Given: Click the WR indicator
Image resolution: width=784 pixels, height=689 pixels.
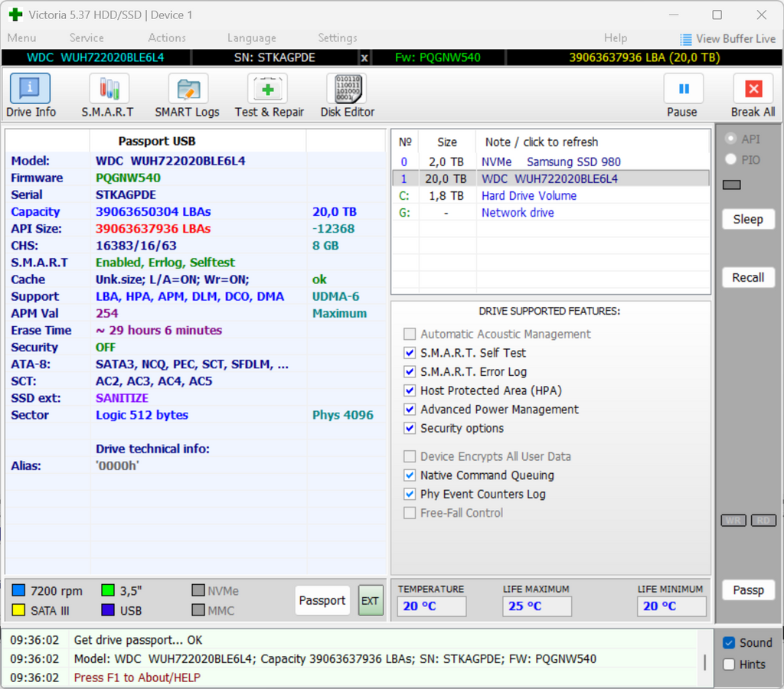Looking at the screenshot, I should pyautogui.click(x=733, y=521).
